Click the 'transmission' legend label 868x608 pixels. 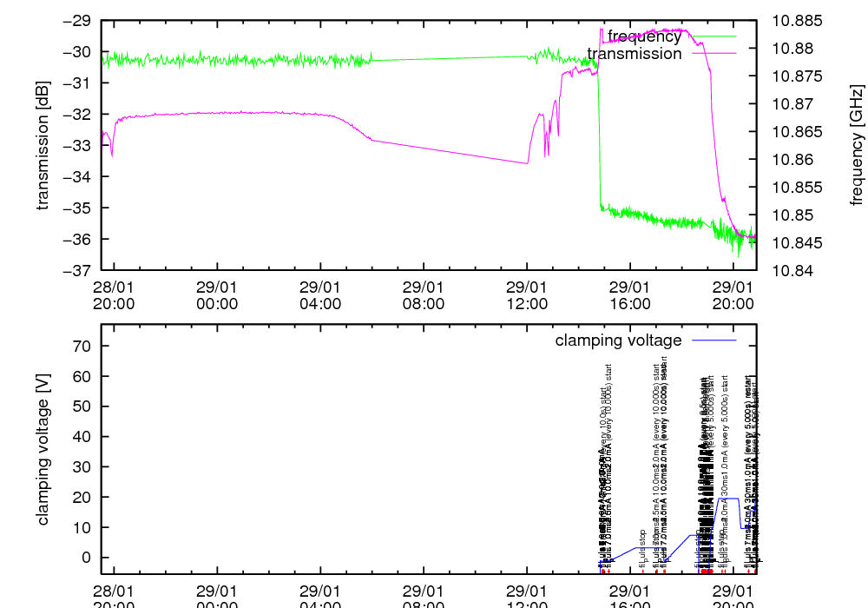(635, 54)
